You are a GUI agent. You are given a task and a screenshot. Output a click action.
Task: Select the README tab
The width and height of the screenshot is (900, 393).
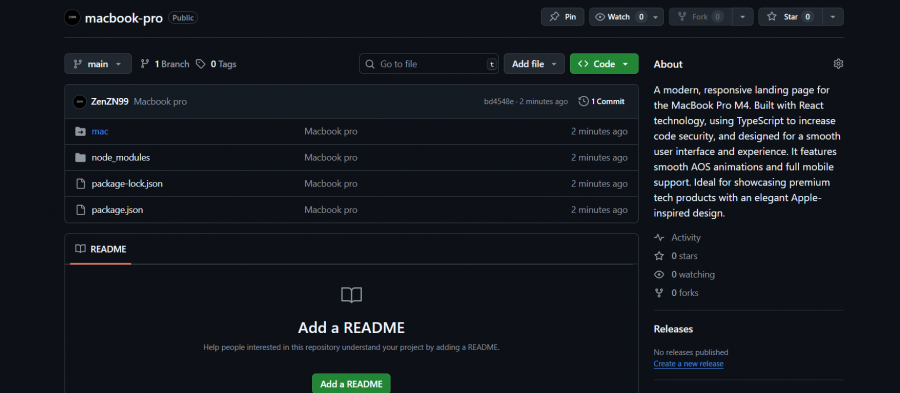(101, 249)
